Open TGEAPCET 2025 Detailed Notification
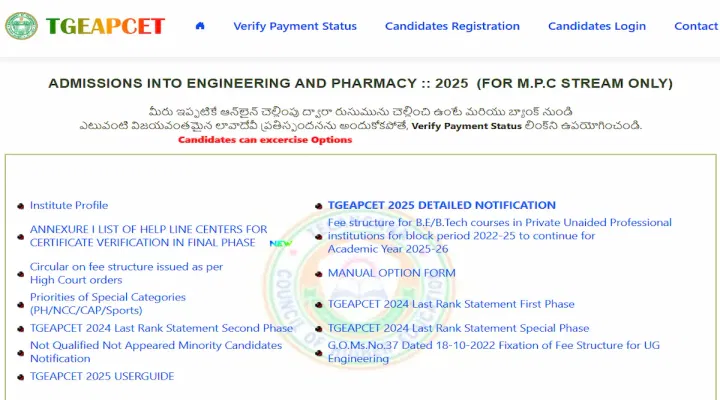This screenshot has width=720, height=400. coord(441,205)
